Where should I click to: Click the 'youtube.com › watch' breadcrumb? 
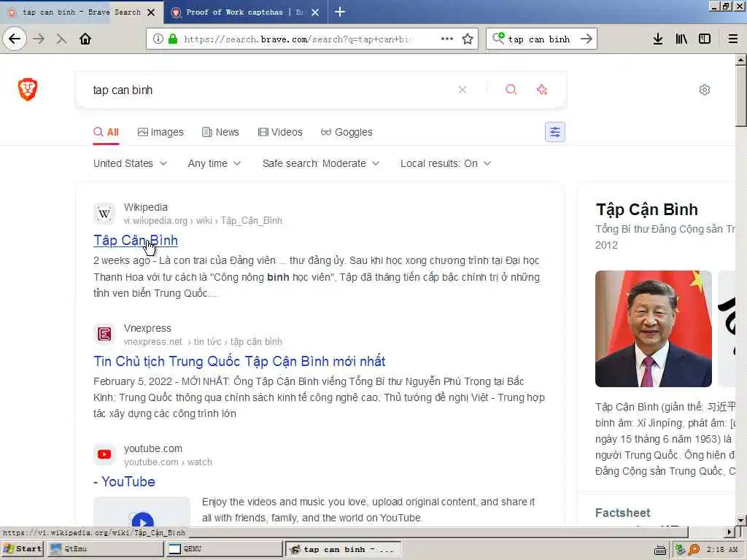tap(168, 462)
